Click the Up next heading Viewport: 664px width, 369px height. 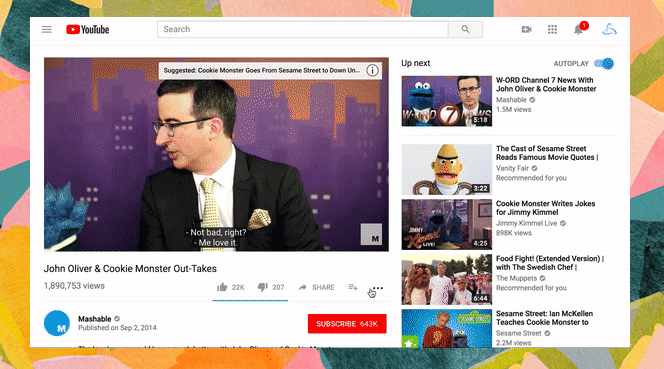(x=415, y=63)
